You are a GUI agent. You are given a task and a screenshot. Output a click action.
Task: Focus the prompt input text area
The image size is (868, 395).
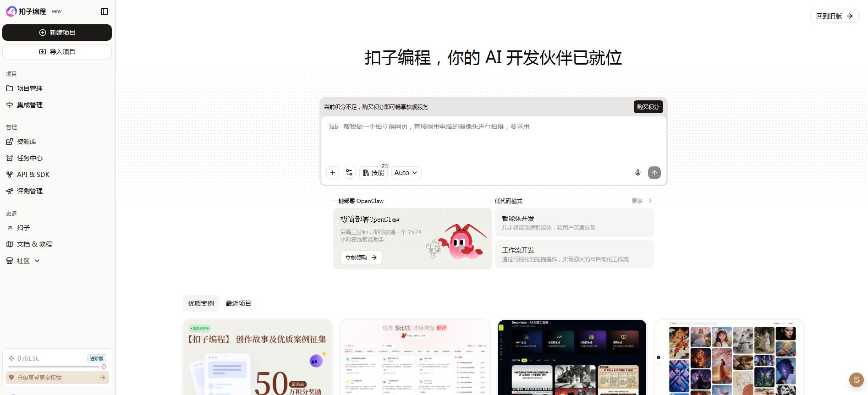493,140
